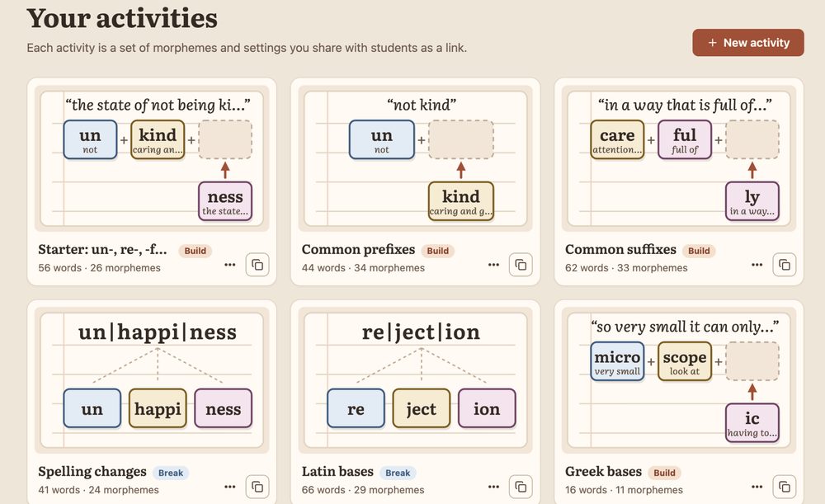Click the Break badge on Latin bases
825x504 pixels.
pyautogui.click(x=398, y=473)
